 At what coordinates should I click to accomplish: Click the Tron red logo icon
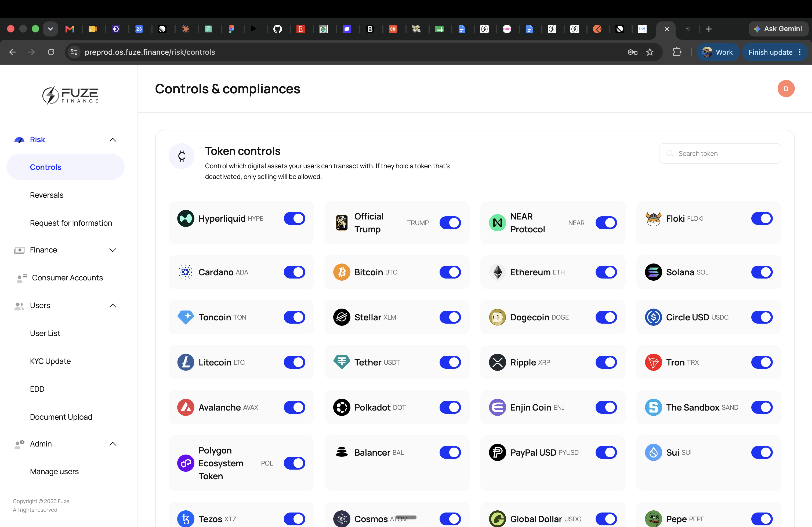pyautogui.click(x=653, y=362)
